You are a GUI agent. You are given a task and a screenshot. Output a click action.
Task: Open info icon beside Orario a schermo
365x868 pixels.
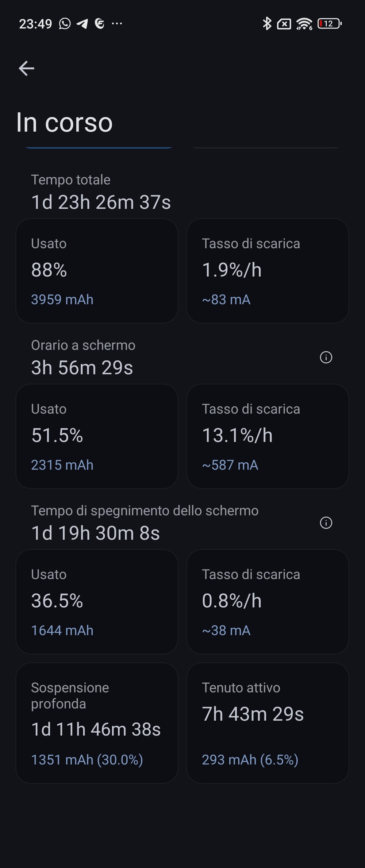(326, 357)
